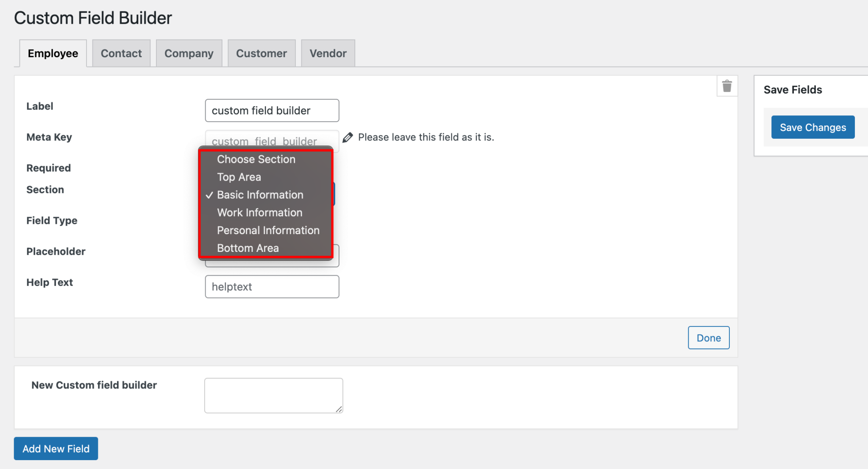
Task: Focus the Label input field
Action: pyautogui.click(x=272, y=111)
